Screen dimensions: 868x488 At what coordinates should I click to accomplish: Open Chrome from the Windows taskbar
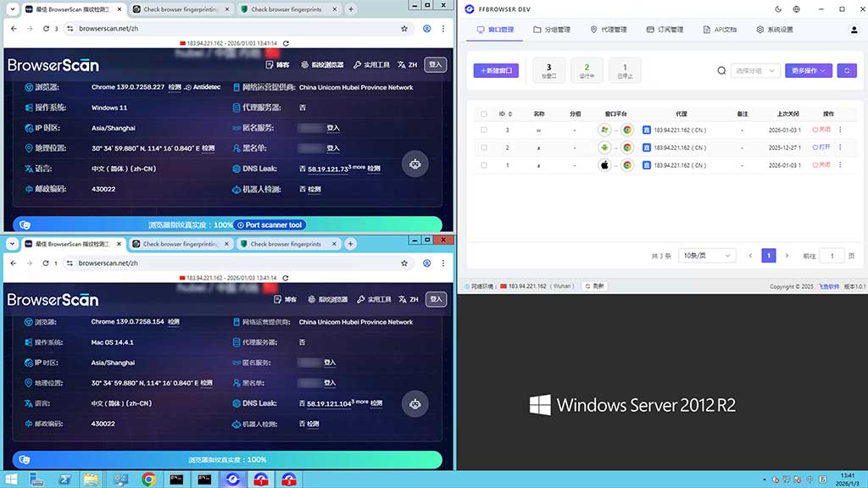click(x=148, y=480)
